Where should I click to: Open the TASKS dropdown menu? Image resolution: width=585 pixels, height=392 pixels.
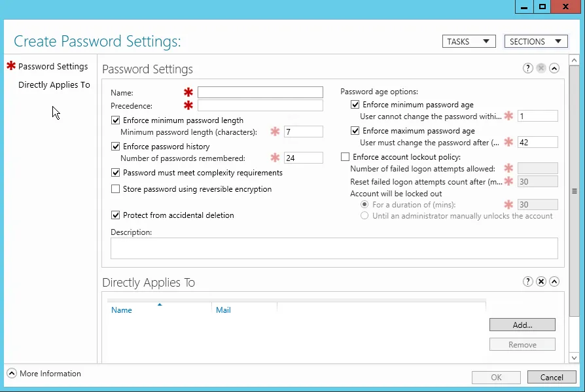click(469, 41)
